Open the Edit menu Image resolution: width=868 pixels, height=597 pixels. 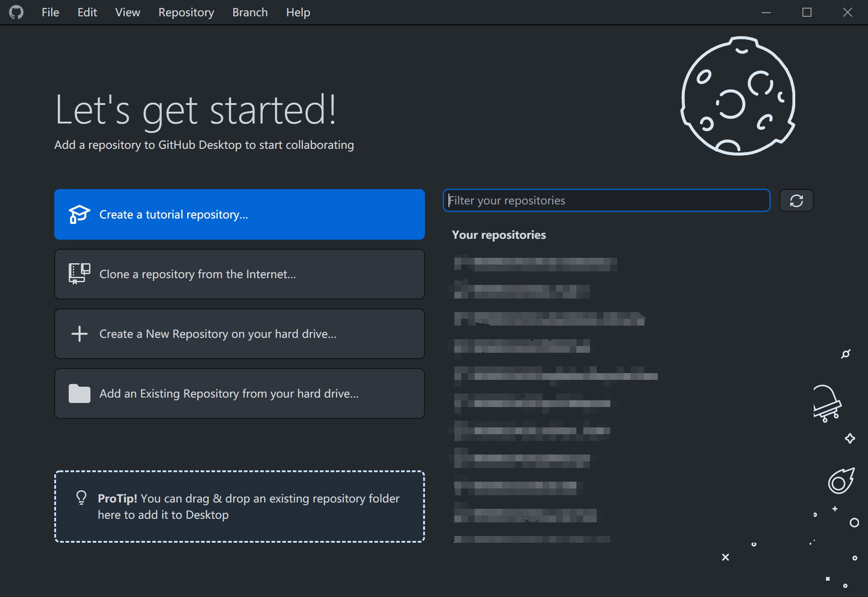[x=87, y=12]
